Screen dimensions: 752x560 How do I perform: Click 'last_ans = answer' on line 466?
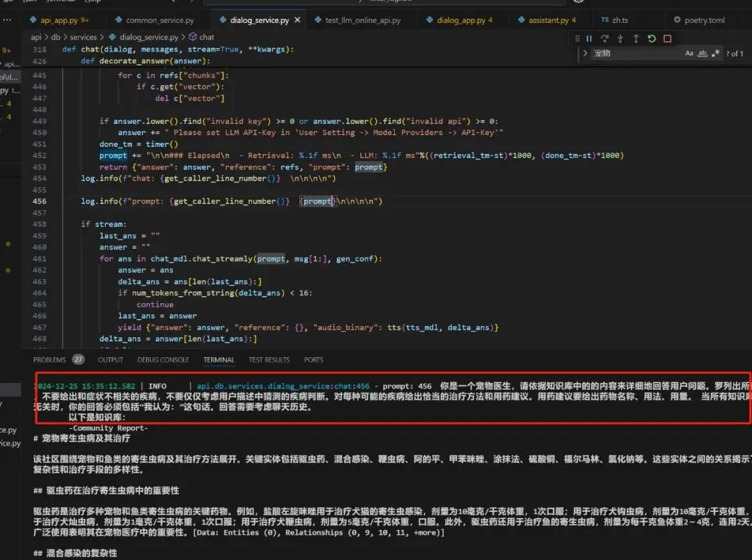(x=157, y=316)
